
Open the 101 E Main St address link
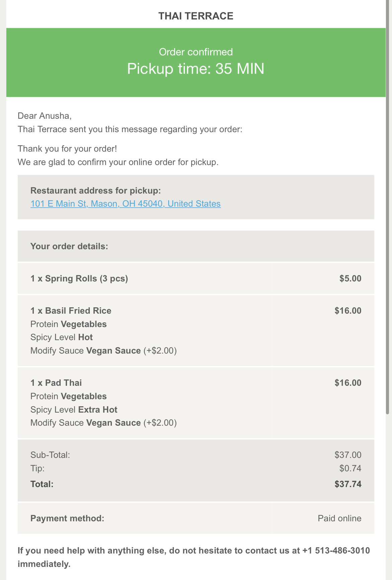[x=125, y=204]
